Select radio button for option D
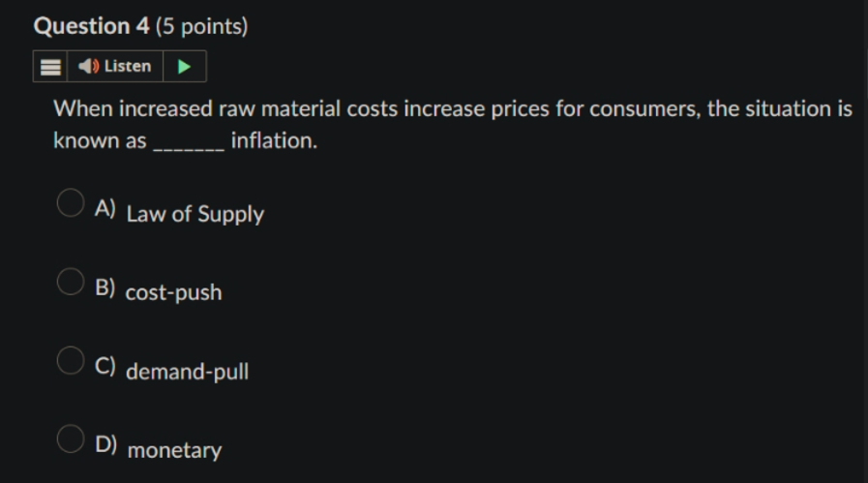868x483 pixels. point(71,438)
